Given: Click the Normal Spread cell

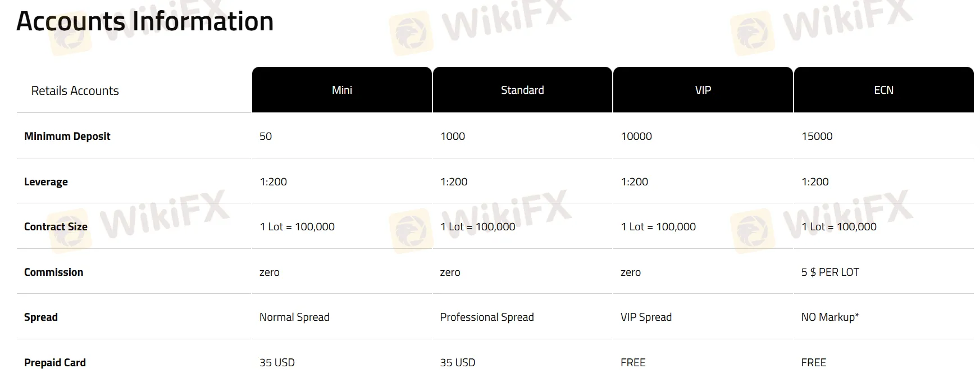Looking at the screenshot, I should pyautogui.click(x=294, y=317).
